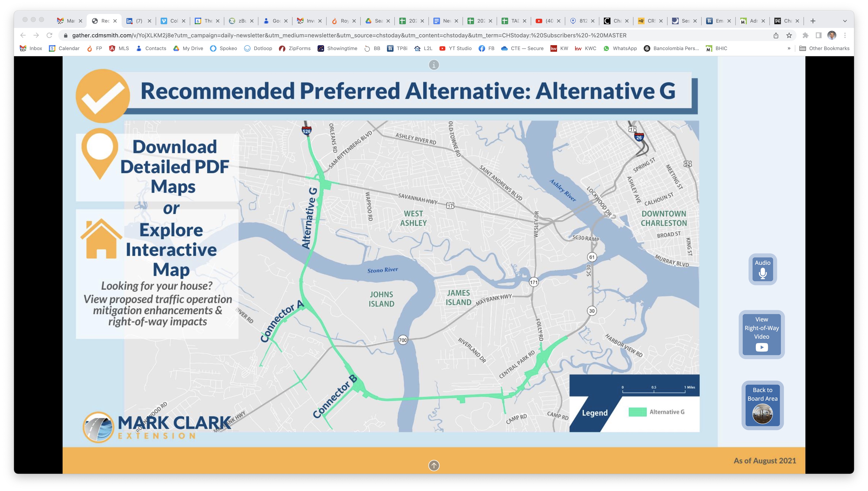Open the FP bookmark
Screen dimensions: 868x491
coord(94,49)
